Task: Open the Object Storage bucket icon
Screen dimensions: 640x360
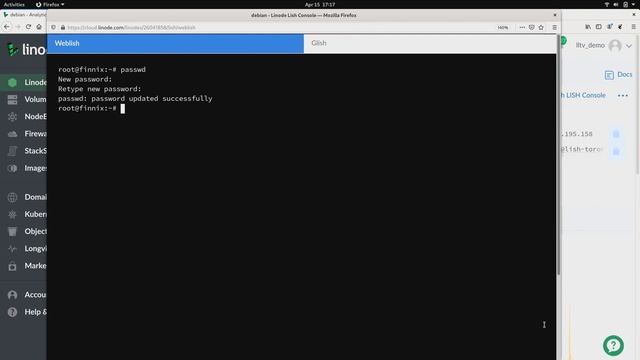Action: click(12, 231)
